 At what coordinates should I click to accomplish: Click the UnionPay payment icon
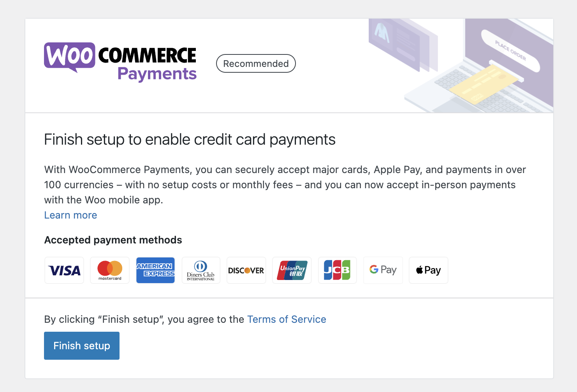point(292,270)
